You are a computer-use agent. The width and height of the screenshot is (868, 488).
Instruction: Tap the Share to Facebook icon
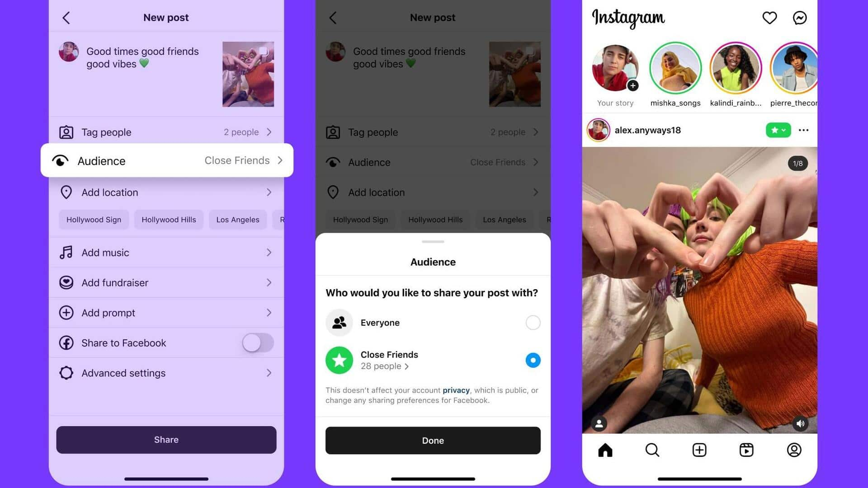pos(66,343)
